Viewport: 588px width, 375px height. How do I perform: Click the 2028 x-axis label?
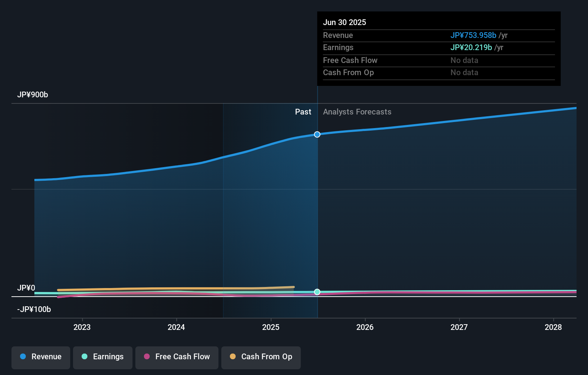pos(553,327)
